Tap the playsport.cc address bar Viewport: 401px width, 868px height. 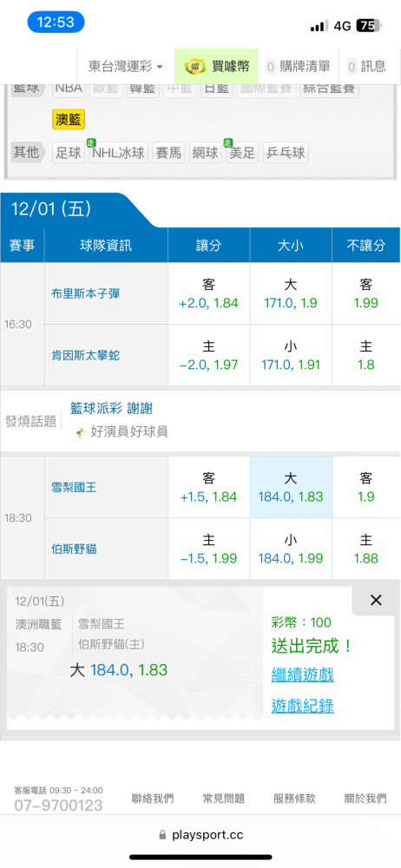coord(200,835)
